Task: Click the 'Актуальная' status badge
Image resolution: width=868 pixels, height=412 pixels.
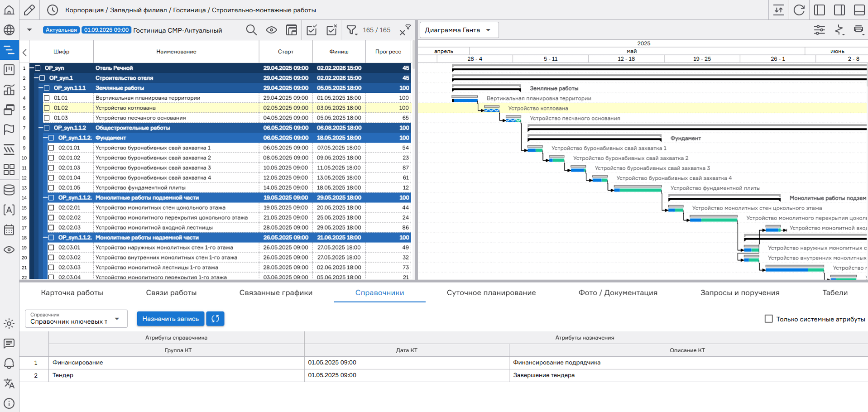Action: point(61,30)
